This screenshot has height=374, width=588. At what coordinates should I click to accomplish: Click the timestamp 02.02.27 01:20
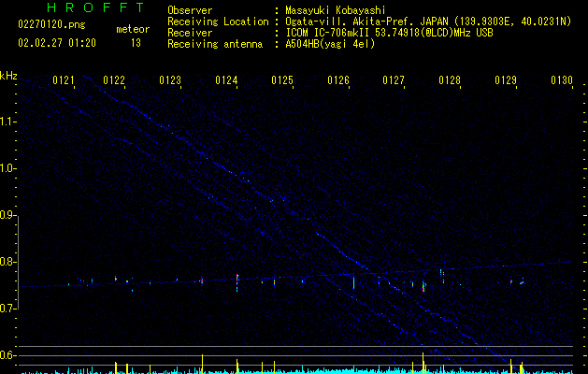point(57,43)
